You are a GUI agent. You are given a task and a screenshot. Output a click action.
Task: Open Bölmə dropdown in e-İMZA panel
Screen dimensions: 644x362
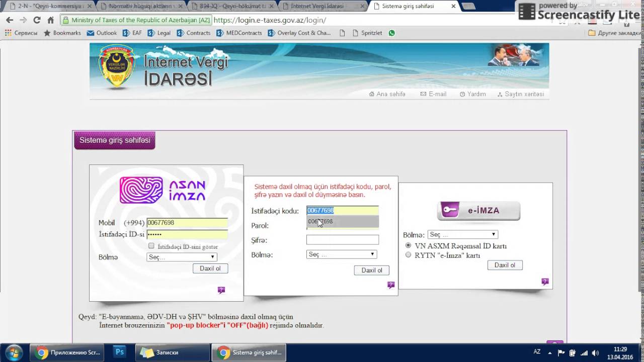tap(462, 234)
